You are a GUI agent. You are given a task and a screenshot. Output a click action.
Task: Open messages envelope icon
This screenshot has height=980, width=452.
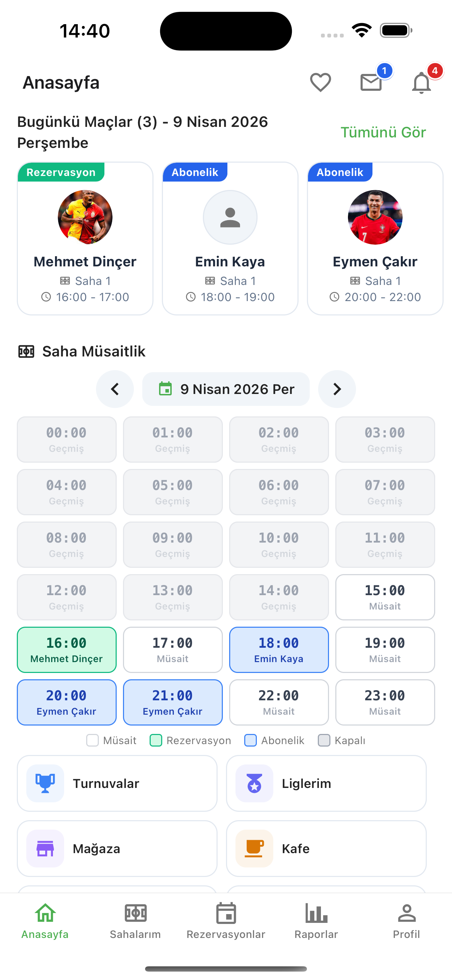[371, 82]
